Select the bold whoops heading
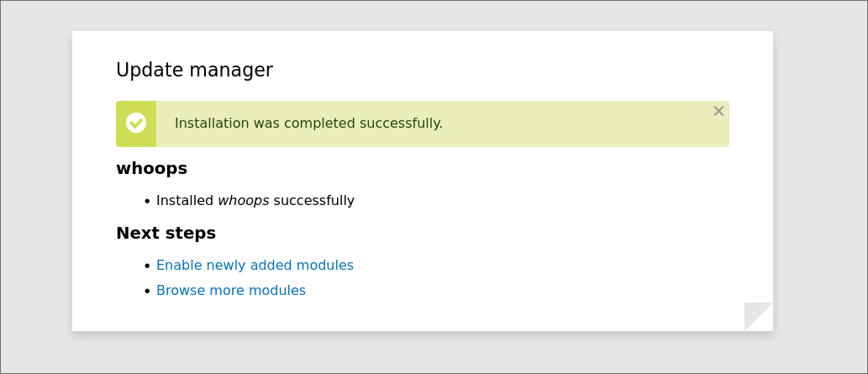 pyautogui.click(x=151, y=168)
